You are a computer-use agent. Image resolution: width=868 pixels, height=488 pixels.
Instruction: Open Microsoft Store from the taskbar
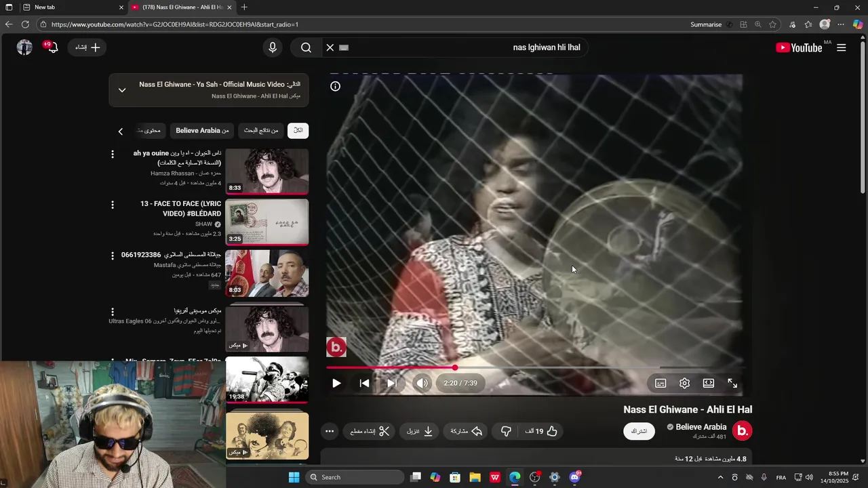click(x=455, y=477)
